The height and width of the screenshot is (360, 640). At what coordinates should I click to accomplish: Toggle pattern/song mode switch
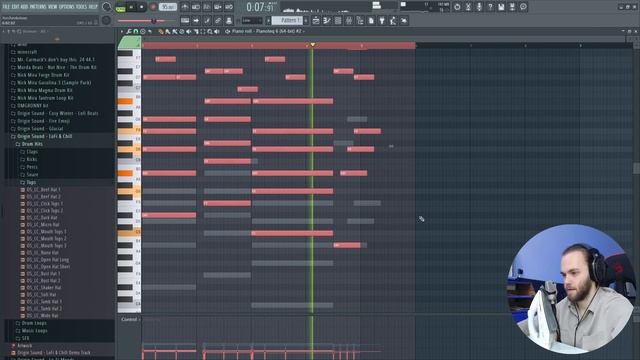(120, 8)
